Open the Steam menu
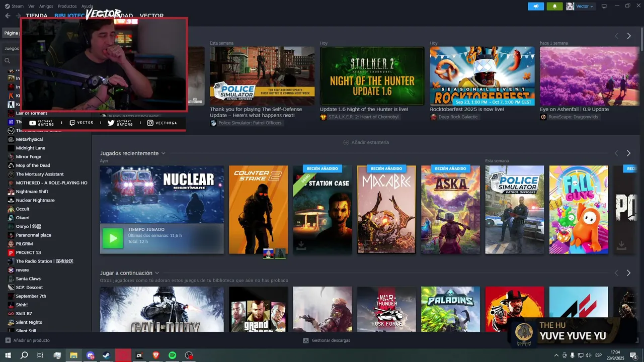This screenshot has width=644, height=362. click(x=18, y=6)
